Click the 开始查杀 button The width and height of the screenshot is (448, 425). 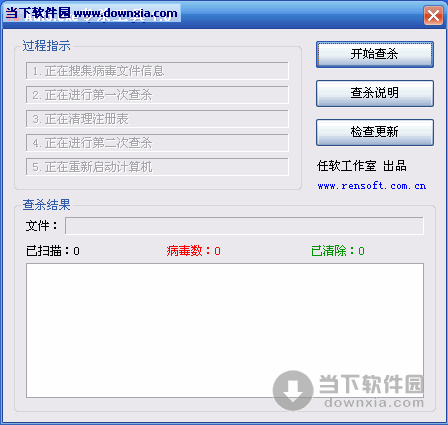(375, 54)
